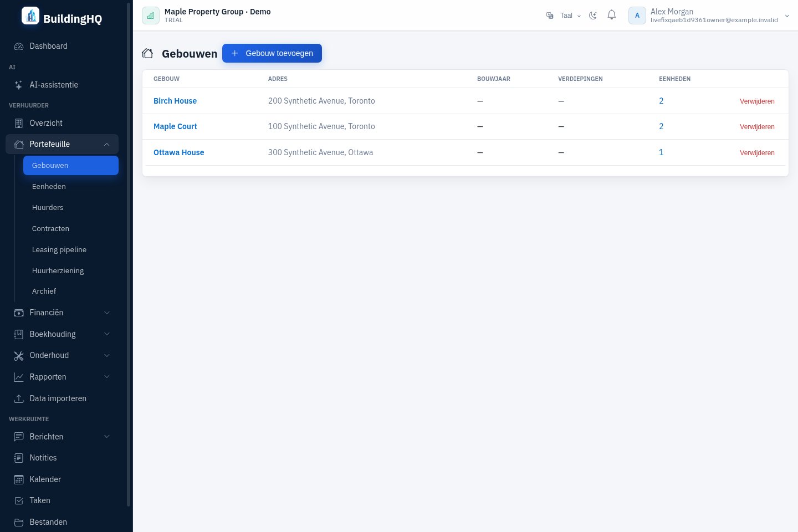Open the notifications bell
The image size is (798, 532).
coord(612,16)
